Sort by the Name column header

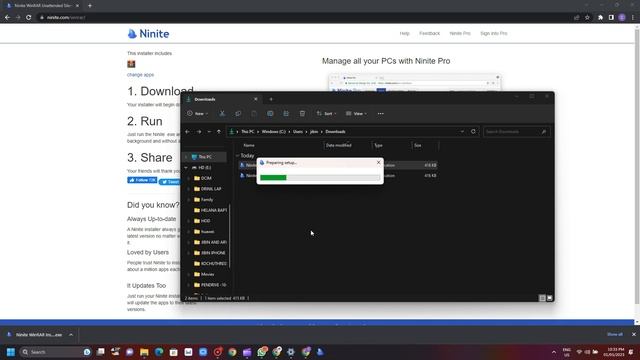click(249, 145)
